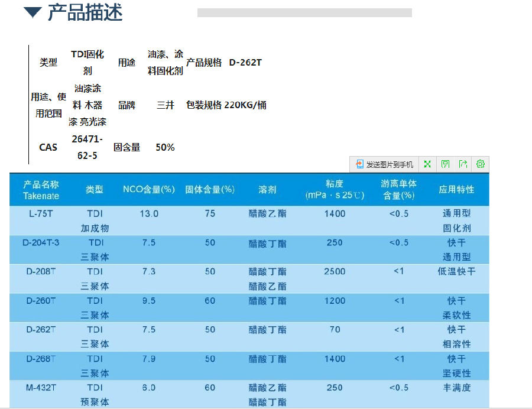The width and height of the screenshot is (532, 409).
Task: Click the 发送图片到手机 button label
Action: point(390,164)
